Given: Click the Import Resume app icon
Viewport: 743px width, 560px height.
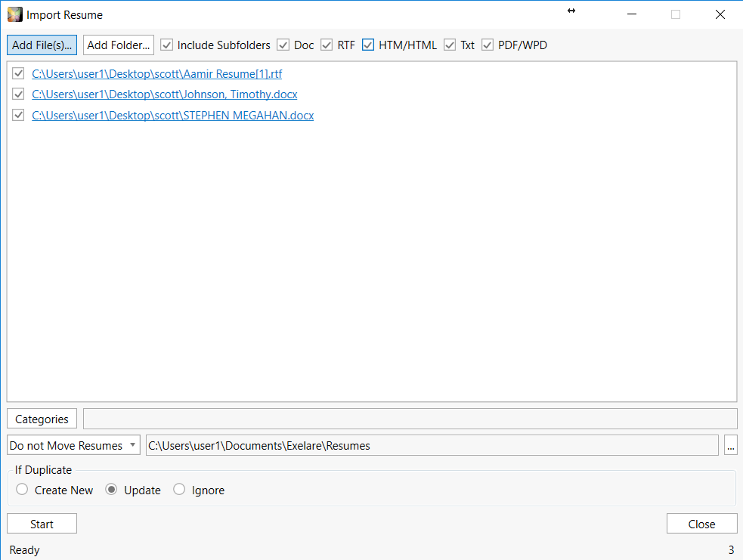Looking at the screenshot, I should point(14,14).
